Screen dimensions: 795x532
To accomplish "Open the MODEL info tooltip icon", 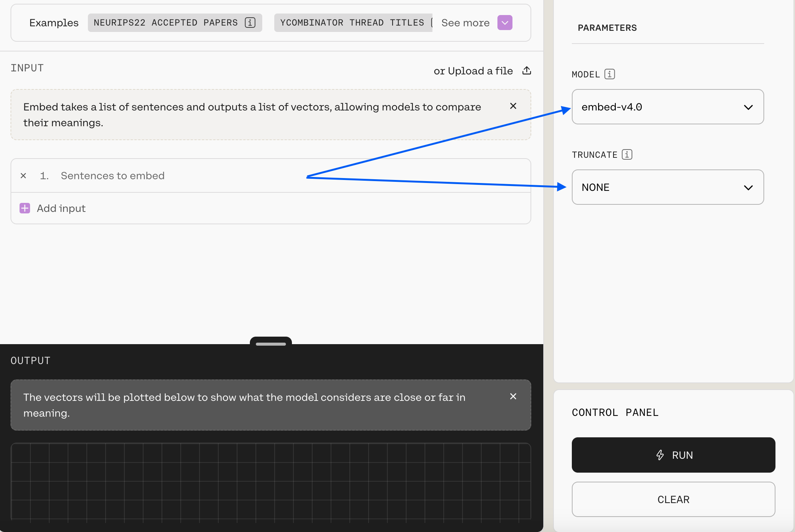I will [x=609, y=74].
